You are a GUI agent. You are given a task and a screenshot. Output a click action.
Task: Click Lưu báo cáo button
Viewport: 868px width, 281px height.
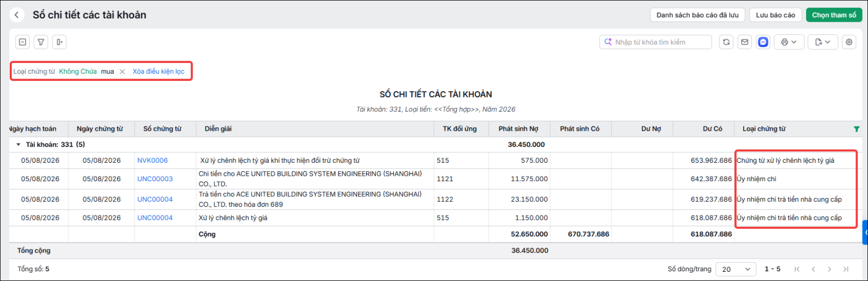coord(775,15)
